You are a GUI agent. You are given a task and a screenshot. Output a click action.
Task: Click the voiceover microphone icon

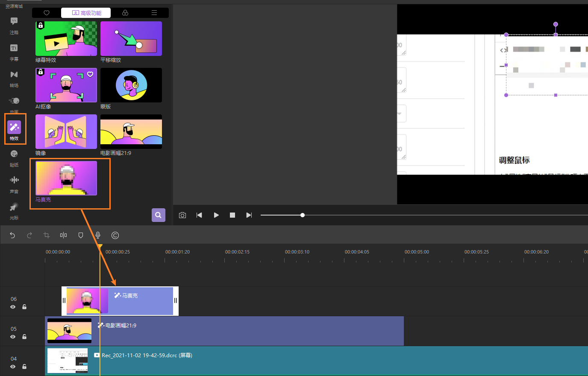coord(98,235)
